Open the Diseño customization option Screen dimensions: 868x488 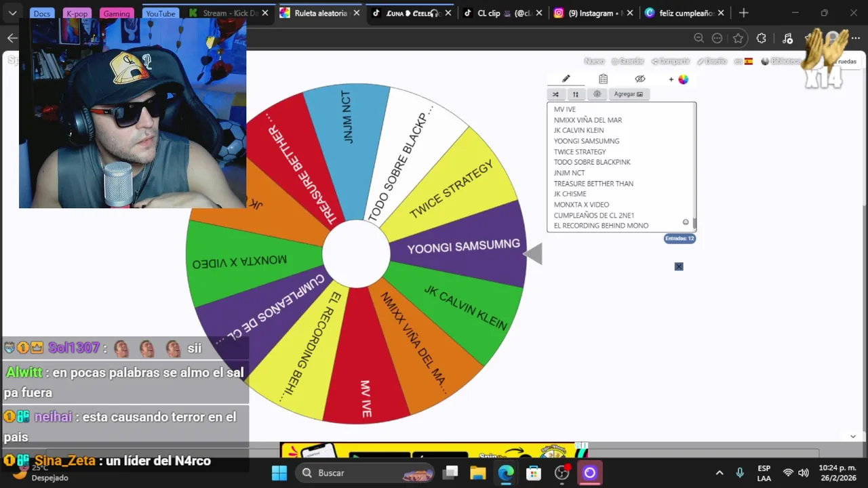click(712, 61)
